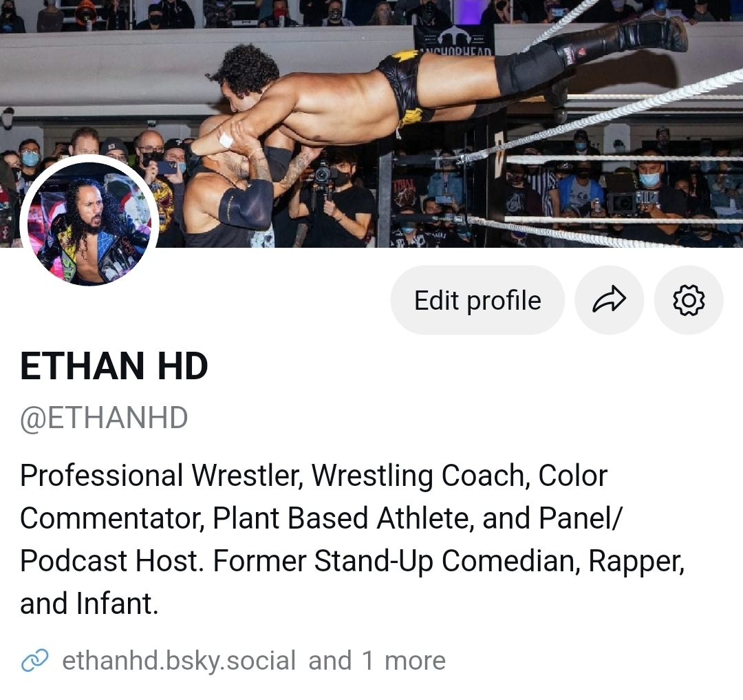Click the chain link icon beside ethanhd.bsky.social
This screenshot has width=743, height=700.
34,661
